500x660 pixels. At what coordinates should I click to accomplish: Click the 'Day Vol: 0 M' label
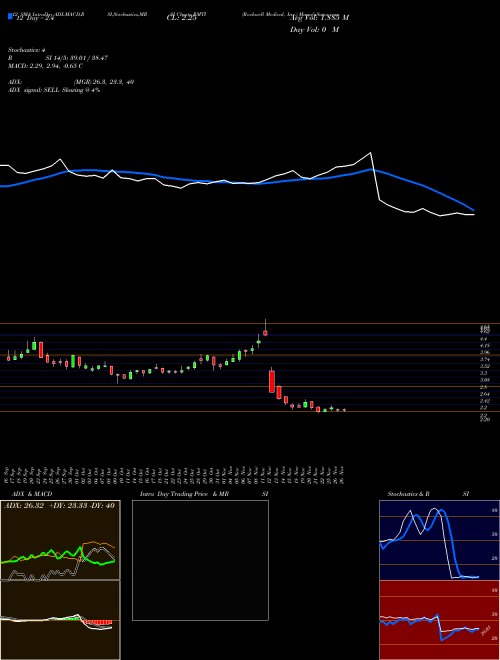click(314, 30)
